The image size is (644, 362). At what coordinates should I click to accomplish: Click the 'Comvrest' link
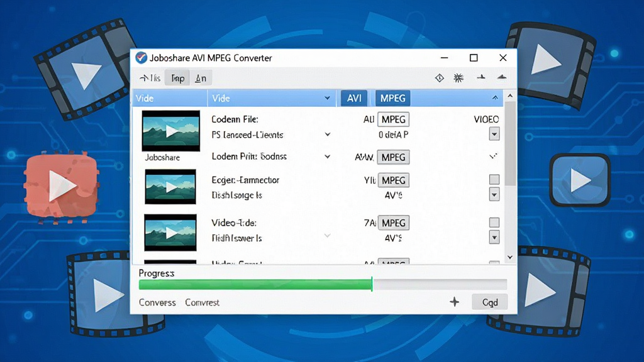pos(202,302)
